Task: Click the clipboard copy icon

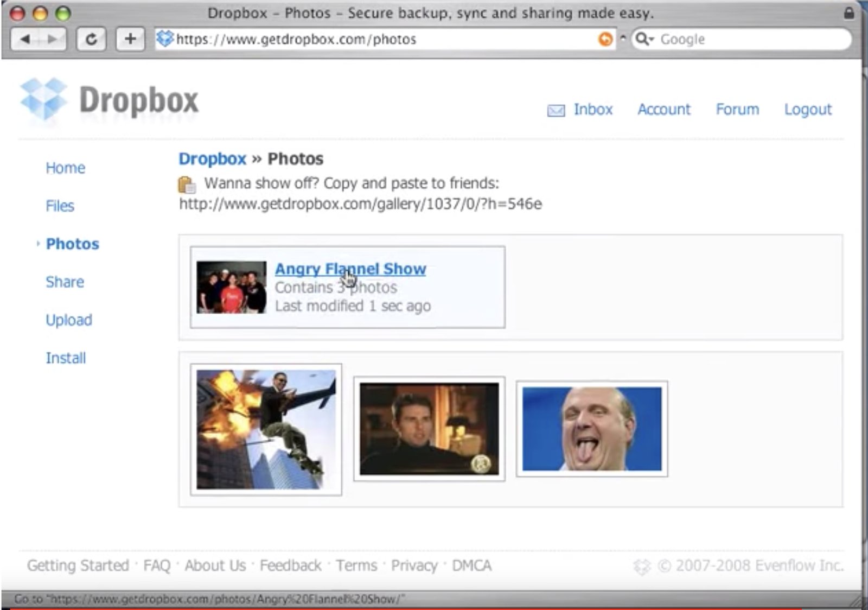Action: (187, 185)
